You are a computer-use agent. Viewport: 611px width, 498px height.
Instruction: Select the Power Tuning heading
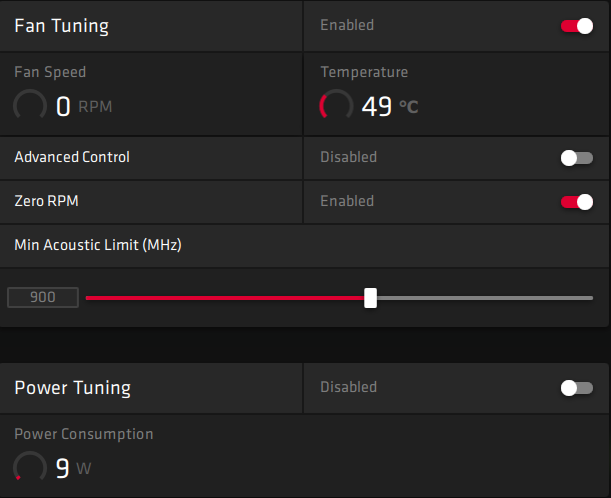click(x=72, y=388)
